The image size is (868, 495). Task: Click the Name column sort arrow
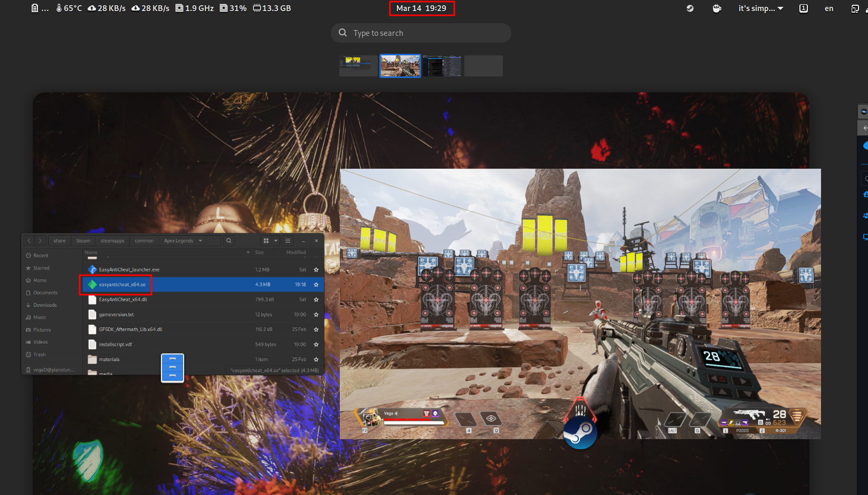tap(248, 253)
